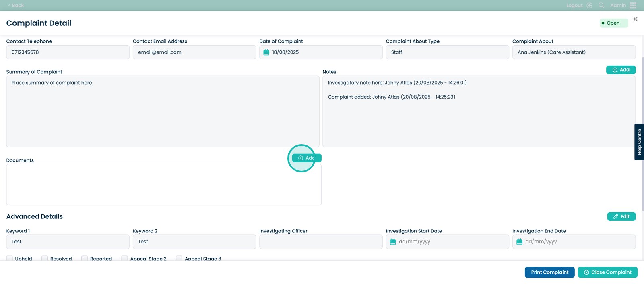Click the search magnifier icon in top bar

coord(601,6)
